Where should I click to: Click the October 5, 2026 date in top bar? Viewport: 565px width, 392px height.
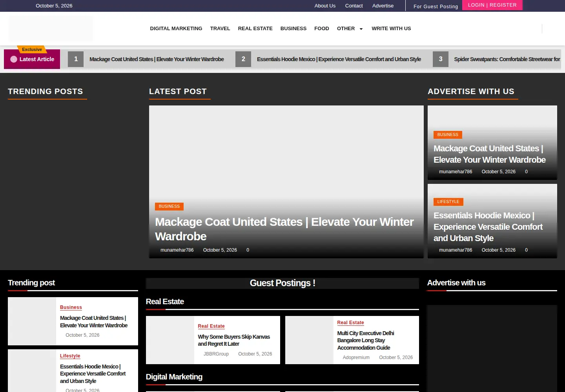click(54, 6)
